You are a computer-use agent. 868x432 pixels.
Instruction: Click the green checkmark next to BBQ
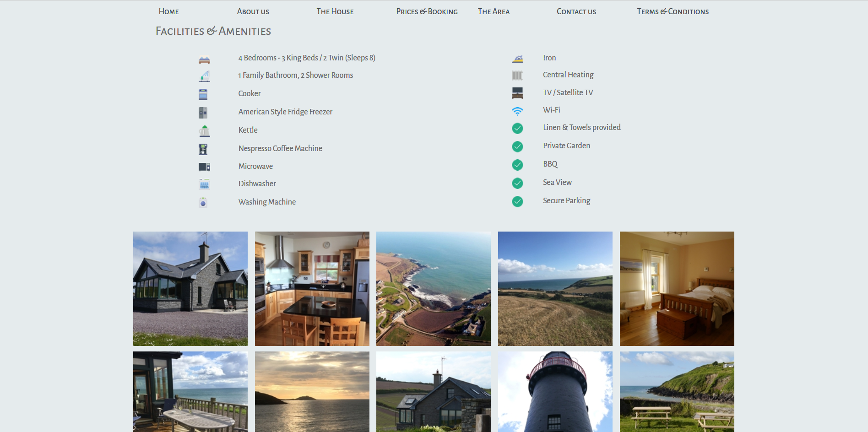coord(517,165)
